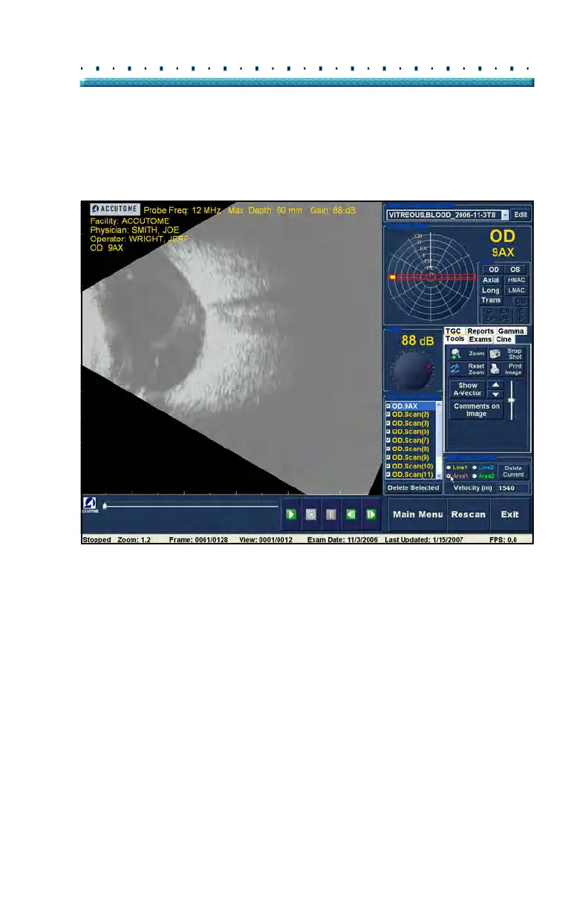Screen dimensions: 588x909
Task: Click the Zoom magnifier icon
Action: point(456,354)
